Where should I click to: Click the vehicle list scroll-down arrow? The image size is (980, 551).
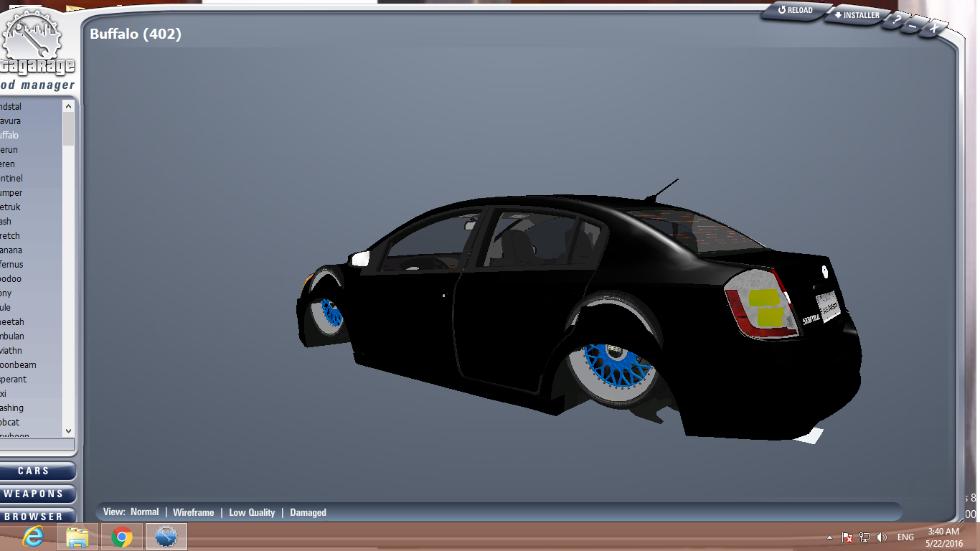(x=68, y=431)
